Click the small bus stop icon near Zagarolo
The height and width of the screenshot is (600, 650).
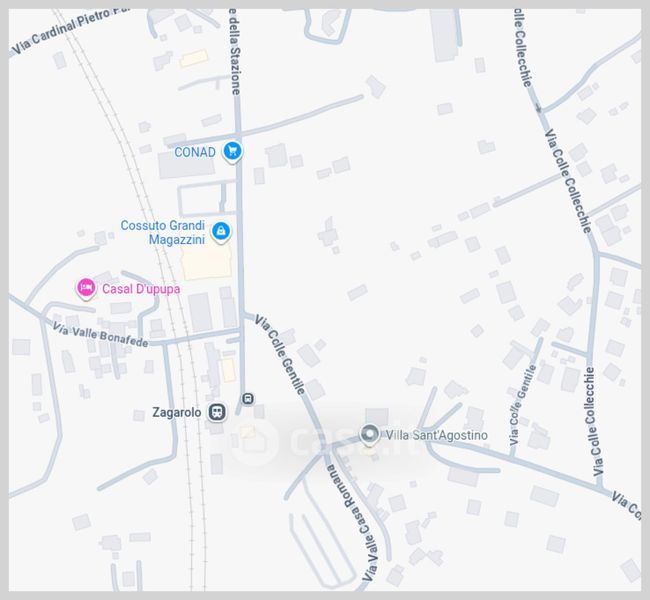pyautogui.click(x=248, y=399)
